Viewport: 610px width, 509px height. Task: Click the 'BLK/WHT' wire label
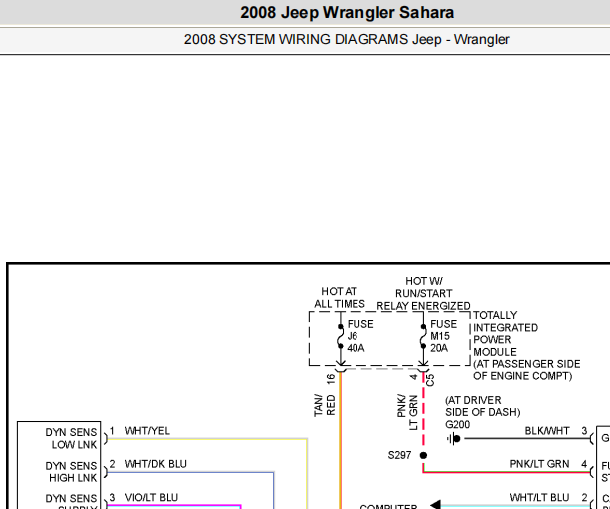(547, 431)
